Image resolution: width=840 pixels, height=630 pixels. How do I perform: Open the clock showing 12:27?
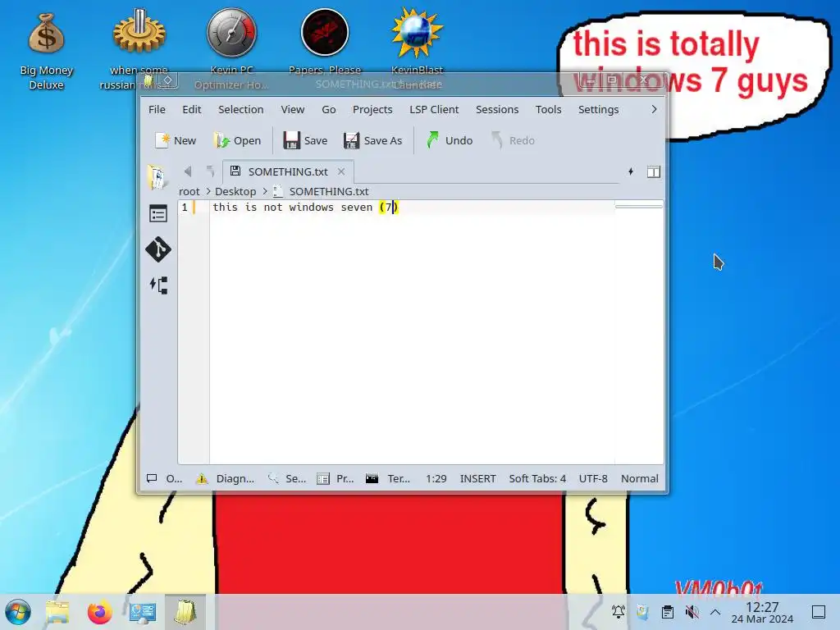(x=762, y=612)
